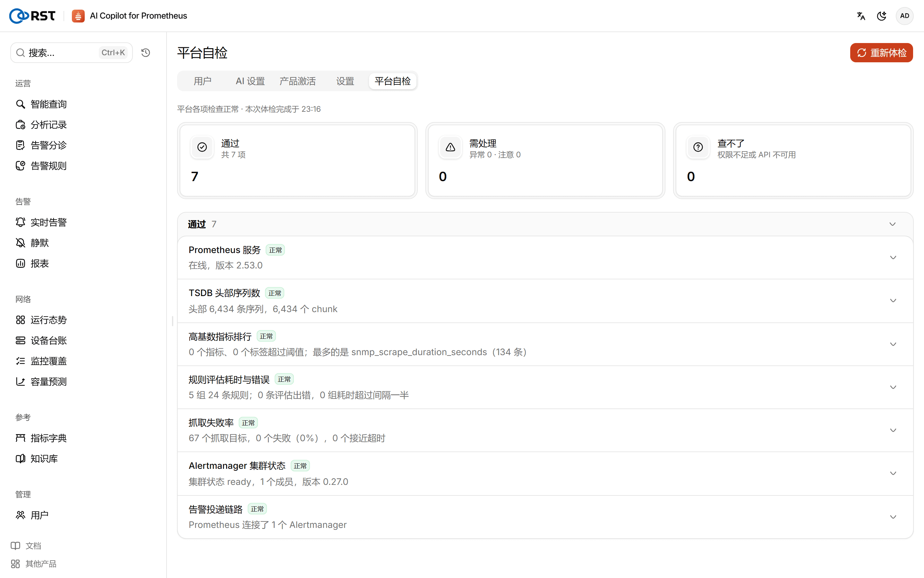This screenshot has height=578, width=924.
Task: Expand Alertmanager 集群状态 row chevron
Action: pyautogui.click(x=893, y=473)
